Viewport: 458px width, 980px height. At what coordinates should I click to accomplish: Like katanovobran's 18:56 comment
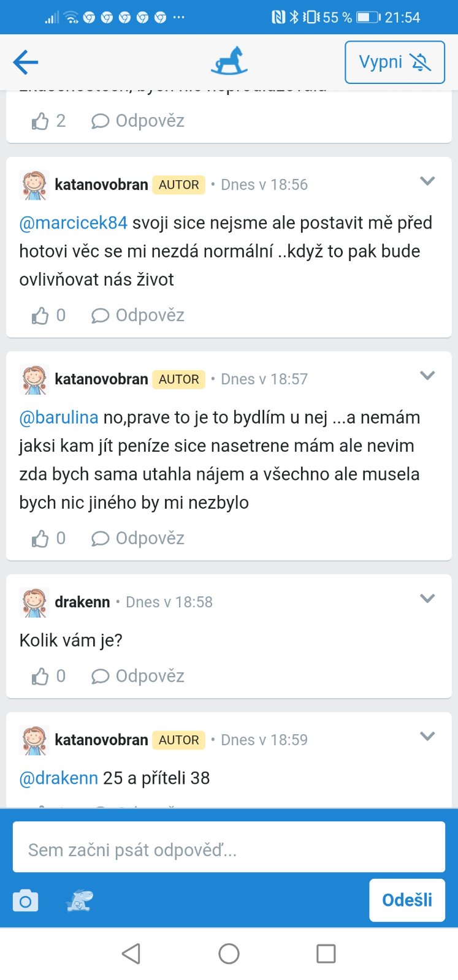click(40, 316)
